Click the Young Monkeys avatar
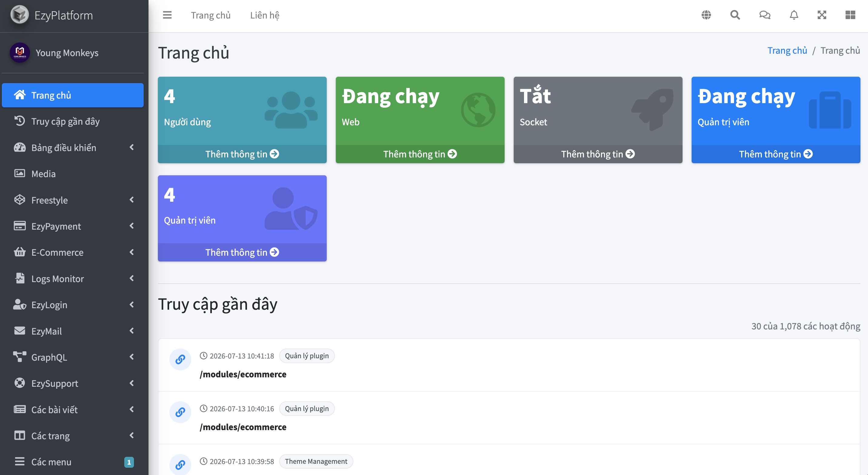Viewport: 868px width, 475px height. [20, 52]
